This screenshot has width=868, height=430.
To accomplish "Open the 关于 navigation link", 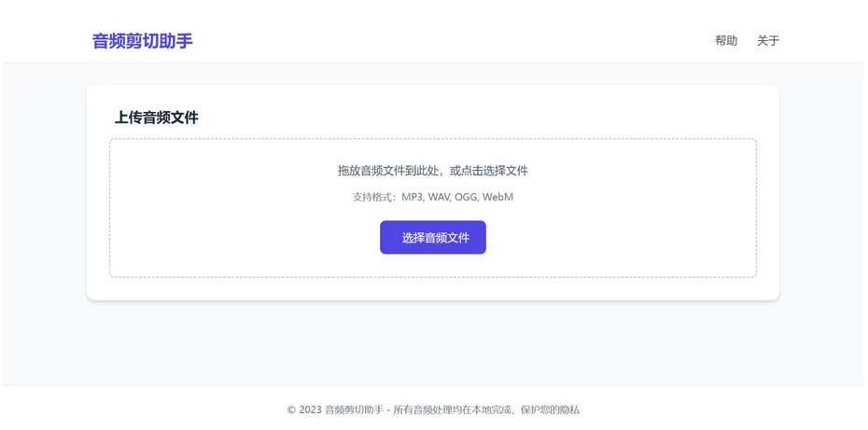I will coord(767,41).
